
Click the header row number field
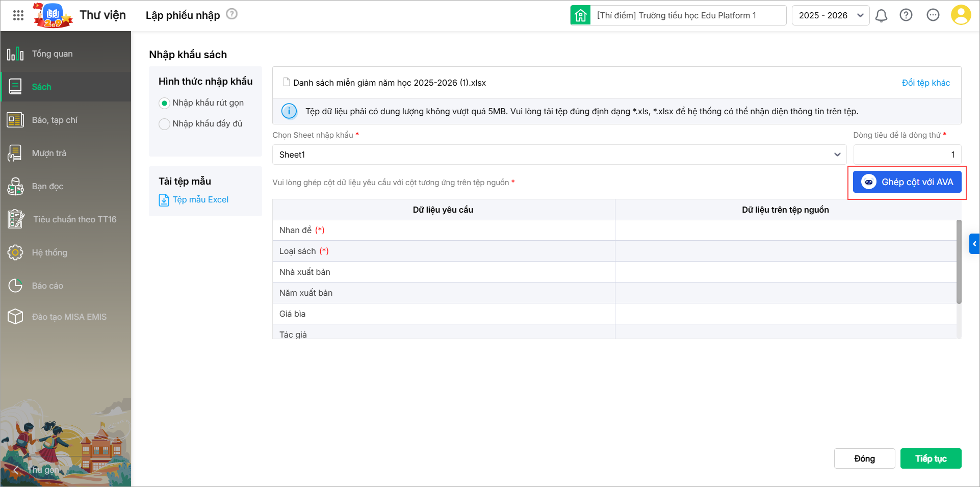(907, 155)
